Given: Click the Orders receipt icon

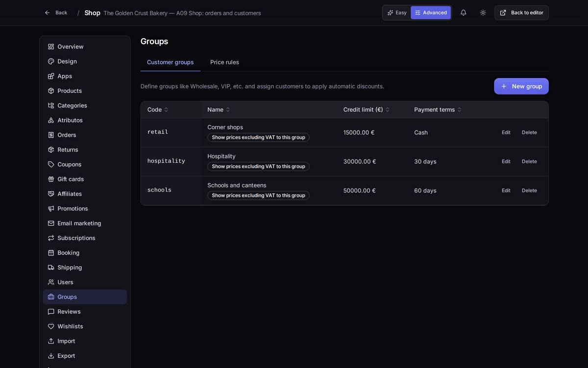Looking at the screenshot, I should click(51, 135).
